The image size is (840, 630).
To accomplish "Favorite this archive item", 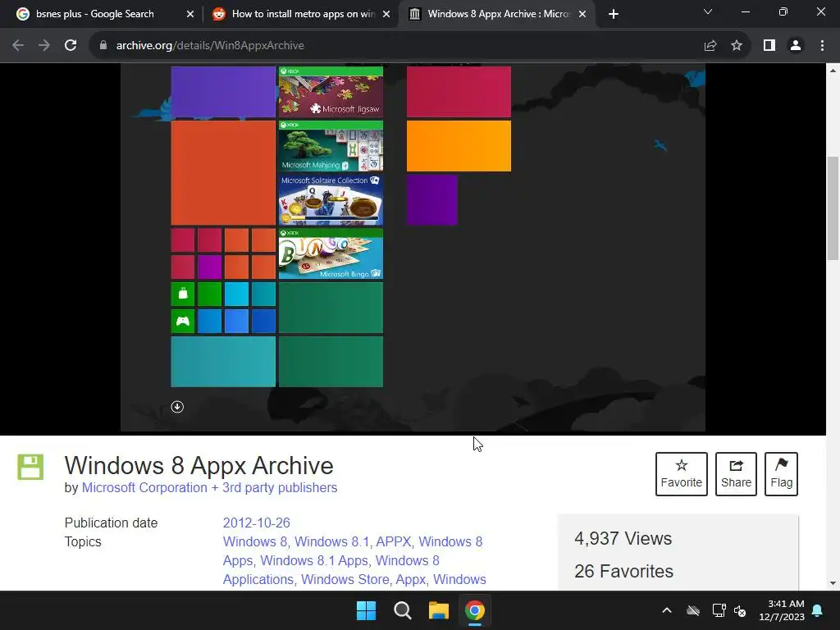I will [682, 473].
